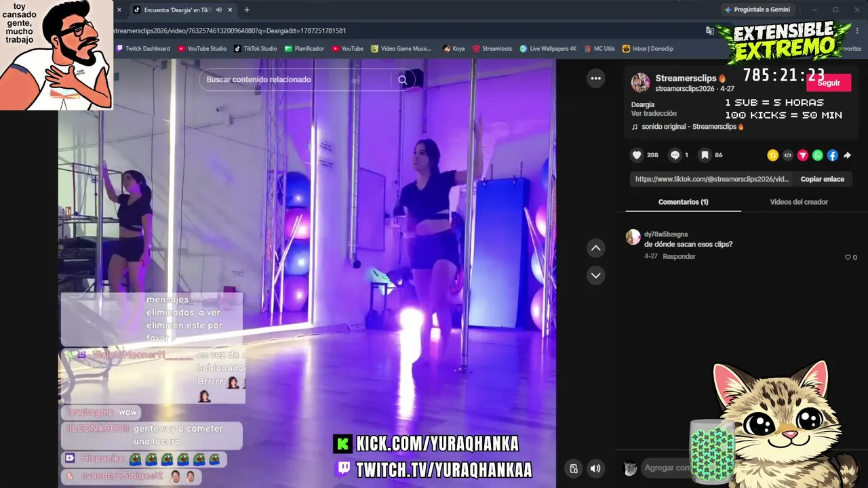Screen dimensions: 868x488
Task: Open Streamloots bookmark
Action: 492,49
